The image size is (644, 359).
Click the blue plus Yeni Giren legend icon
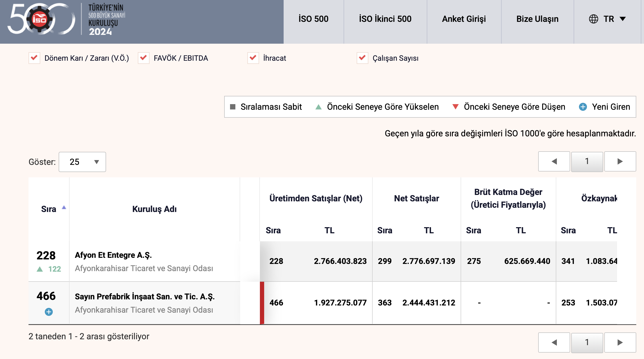(x=583, y=107)
